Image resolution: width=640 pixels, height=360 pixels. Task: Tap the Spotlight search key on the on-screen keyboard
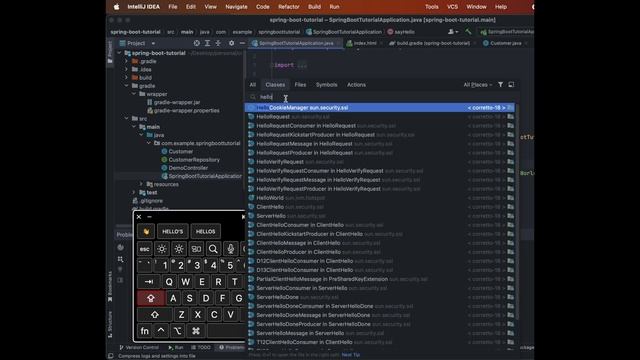(x=213, y=249)
